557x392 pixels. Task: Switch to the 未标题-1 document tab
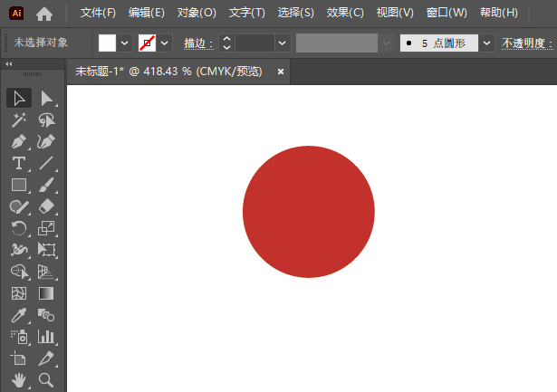pyautogui.click(x=168, y=72)
